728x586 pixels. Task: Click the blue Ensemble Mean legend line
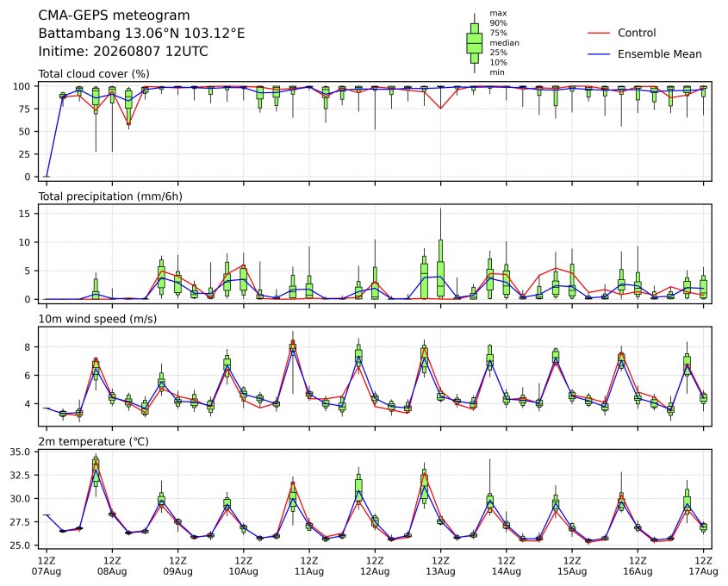(599, 54)
